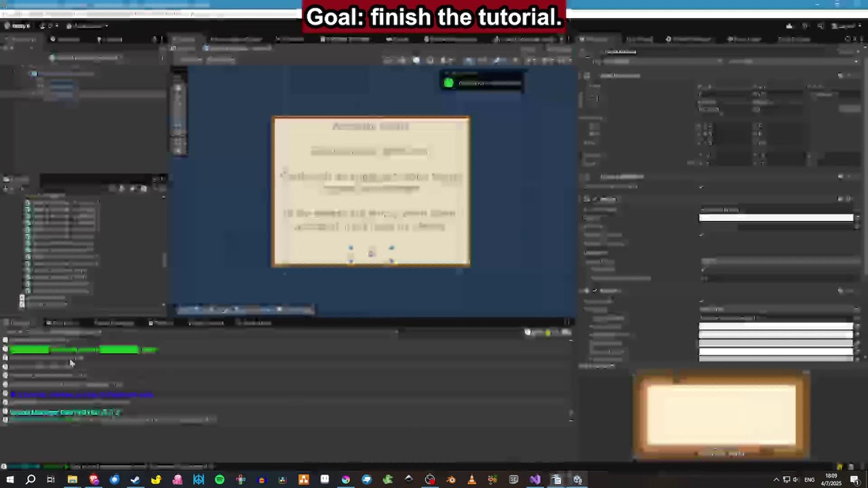Click the green dot overlay in Scene view

pos(448,83)
